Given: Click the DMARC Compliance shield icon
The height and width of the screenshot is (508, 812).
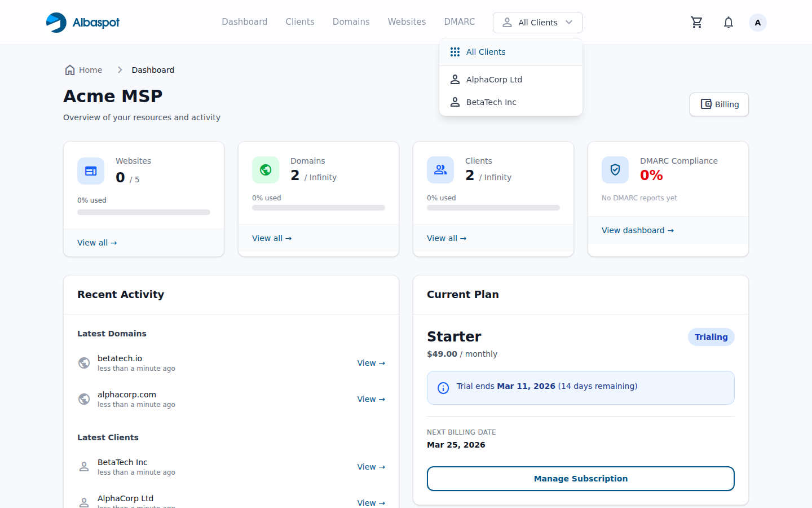Looking at the screenshot, I should point(615,170).
